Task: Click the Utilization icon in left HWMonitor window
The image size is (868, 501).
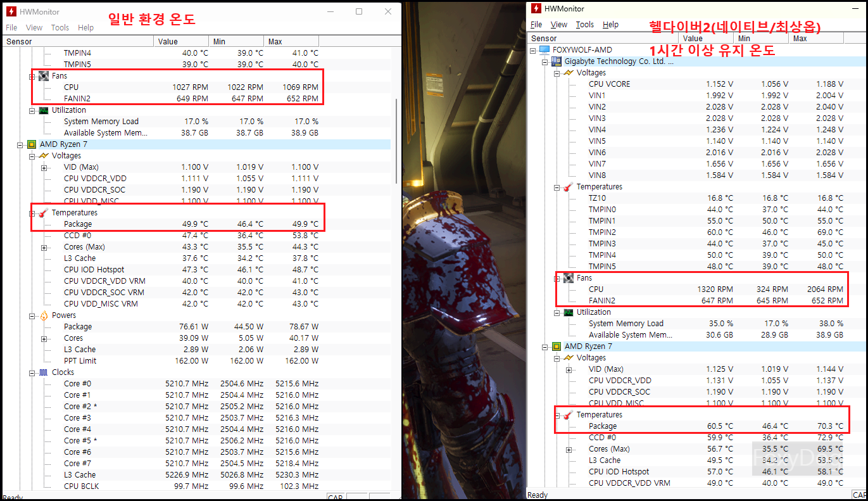Action: click(x=44, y=110)
